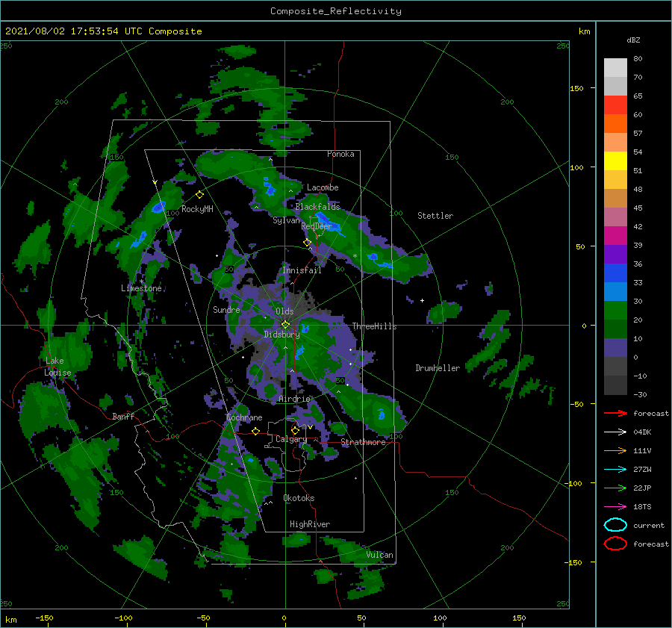
Task: Pick the slate purple 0-10 dBZ swatch
Action: [615, 348]
